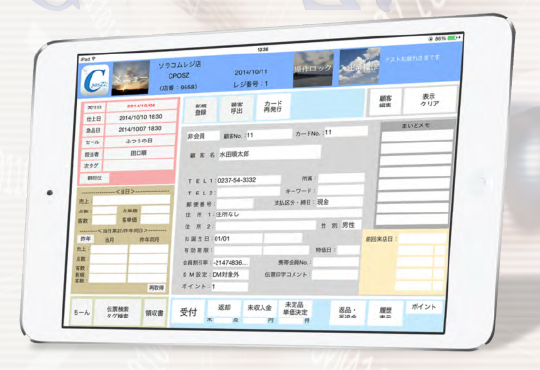540x370 pixels.
Task: Open the 入出金確認 sky image button
Action: (359, 66)
